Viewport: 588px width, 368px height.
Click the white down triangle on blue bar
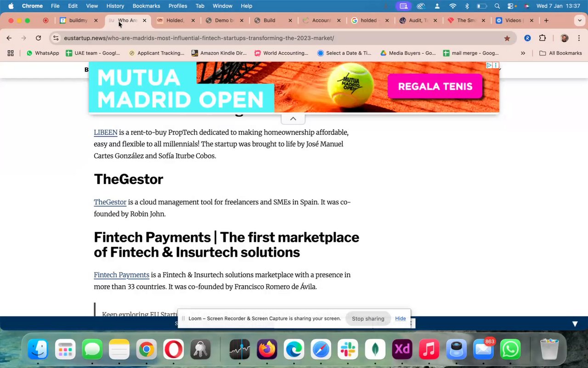(575, 324)
